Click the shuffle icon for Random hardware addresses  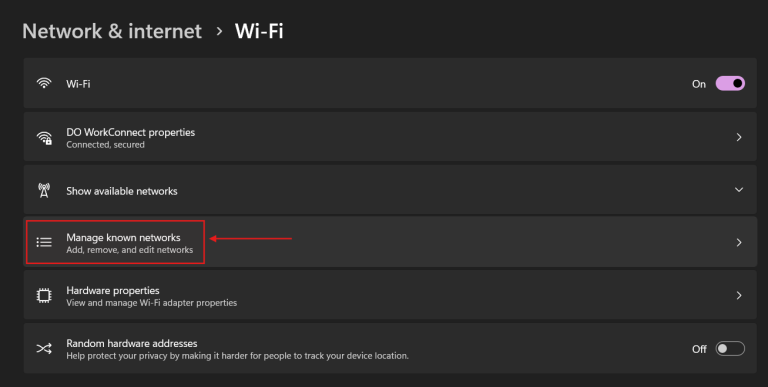click(x=44, y=349)
